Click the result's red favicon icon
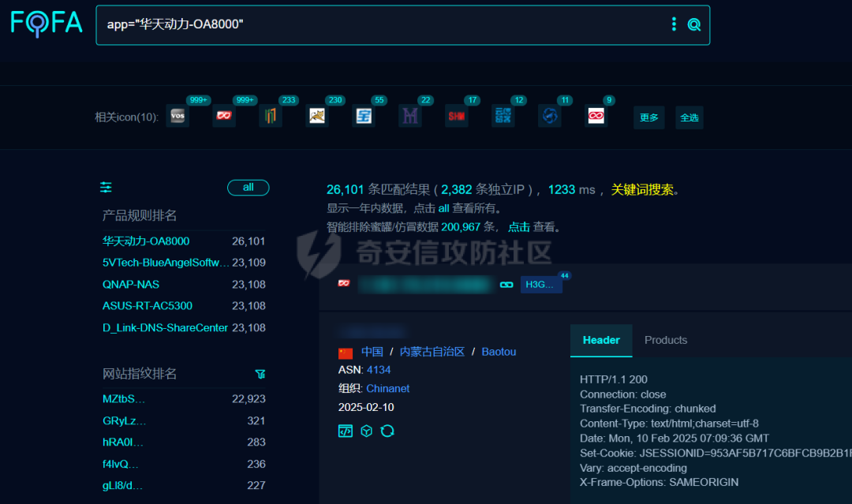The width and height of the screenshot is (852, 504). (x=344, y=283)
